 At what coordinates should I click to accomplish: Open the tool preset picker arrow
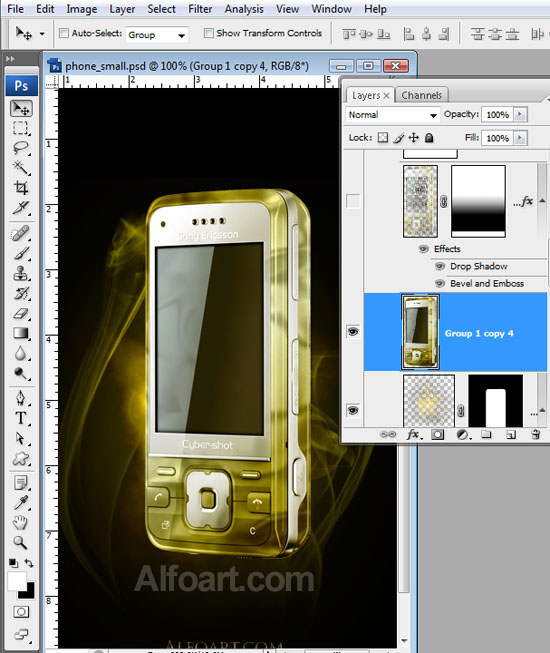pos(42,34)
